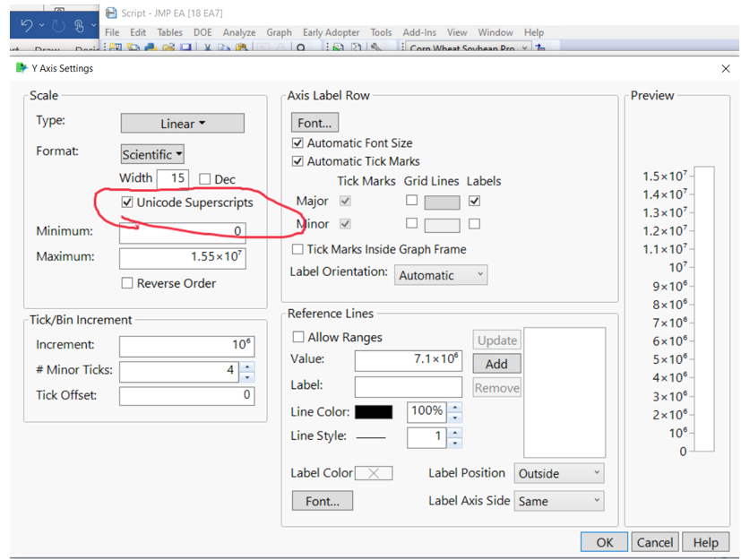This screenshot has height=560, width=741.
Task: Click the magnifier search icon in the toolbar
Action: 300,48
